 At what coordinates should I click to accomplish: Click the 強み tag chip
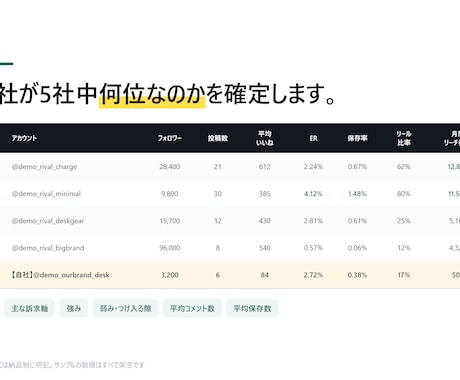click(74, 308)
